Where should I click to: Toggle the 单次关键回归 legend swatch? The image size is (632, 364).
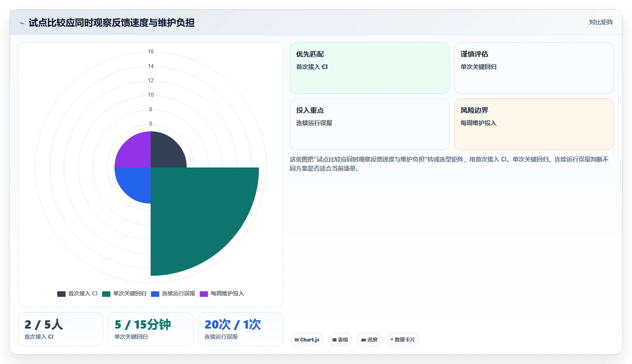click(x=106, y=294)
